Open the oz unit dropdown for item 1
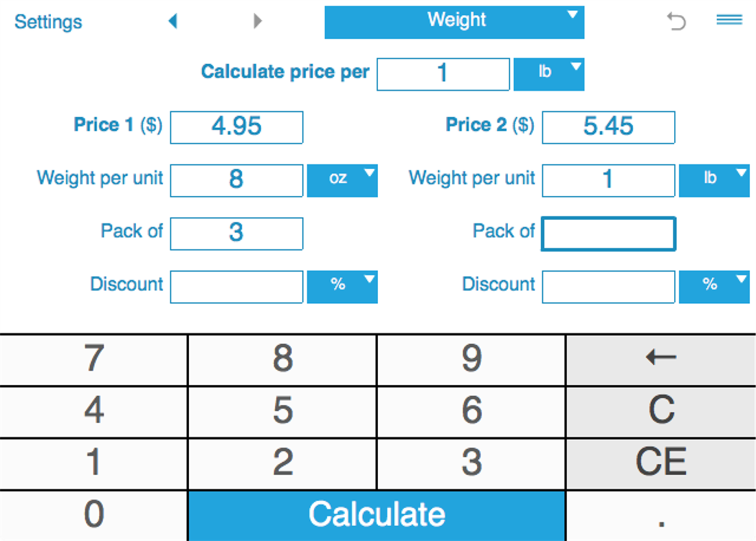This screenshot has width=756, height=541. (342, 180)
